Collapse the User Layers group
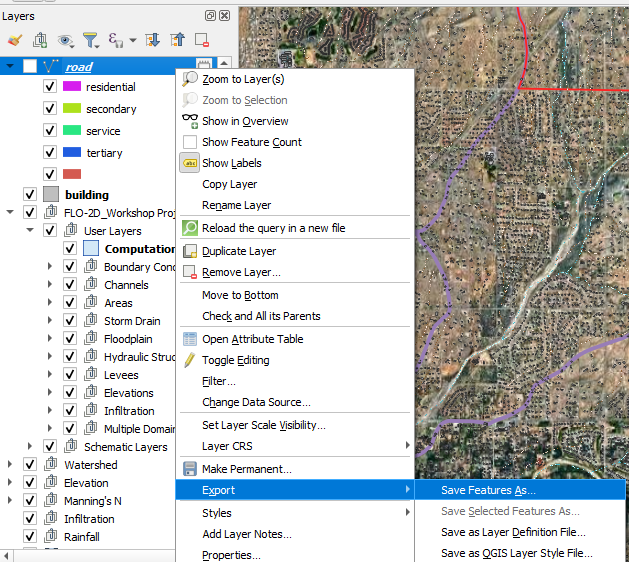 pyautogui.click(x=30, y=231)
